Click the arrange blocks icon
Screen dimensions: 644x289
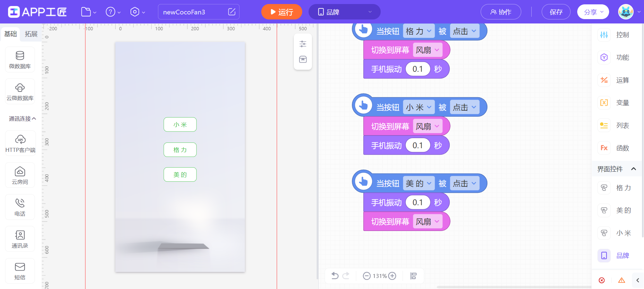click(x=414, y=276)
